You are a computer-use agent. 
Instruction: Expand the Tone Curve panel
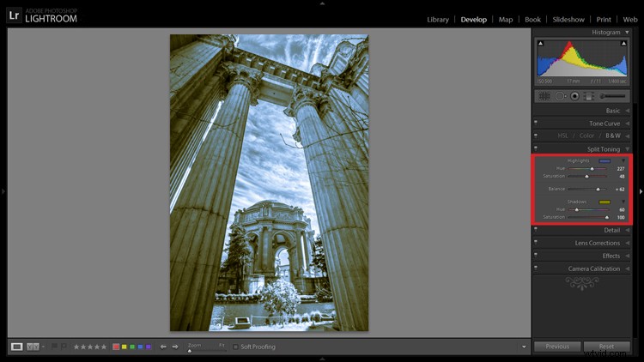coord(627,124)
